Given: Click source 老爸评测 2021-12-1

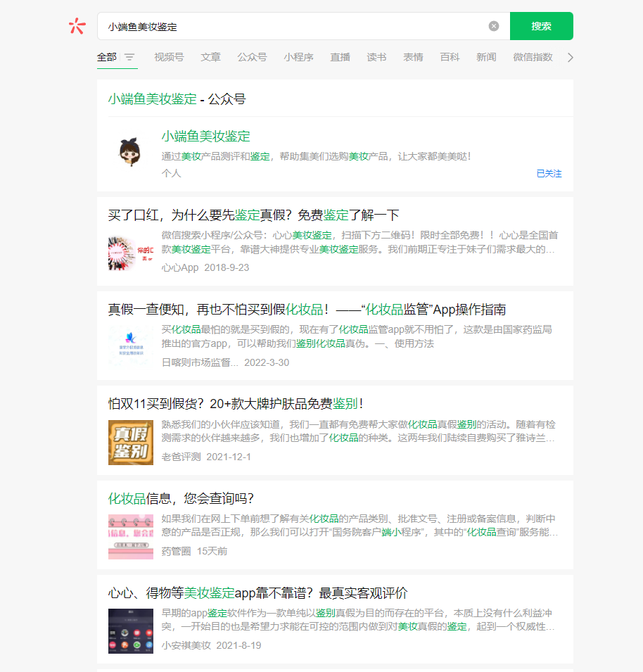Looking at the screenshot, I should click(206, 457).
